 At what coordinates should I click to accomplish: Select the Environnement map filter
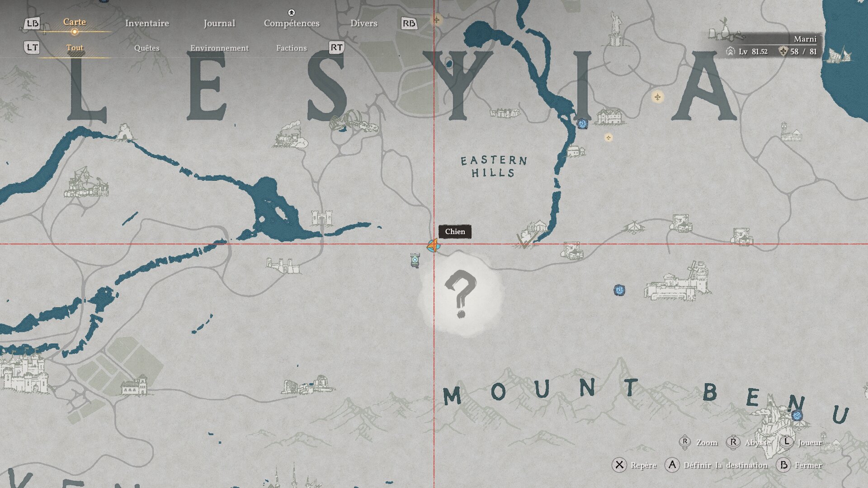(219, 48)
